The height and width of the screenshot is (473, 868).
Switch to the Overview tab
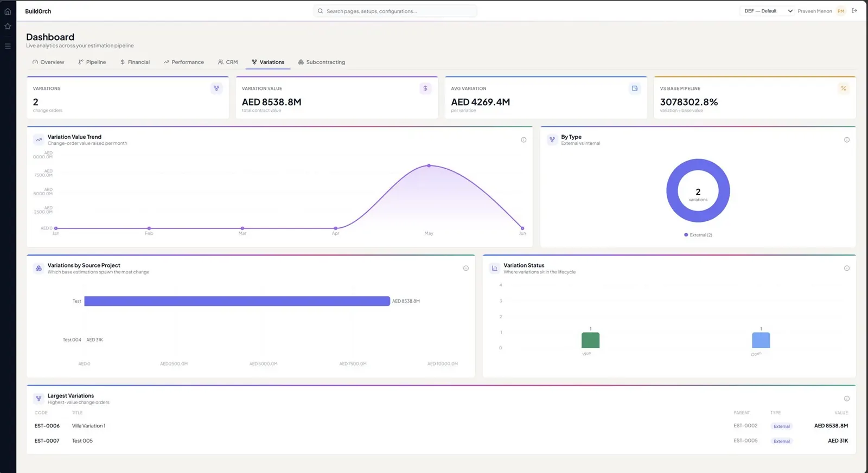[48, 62]
